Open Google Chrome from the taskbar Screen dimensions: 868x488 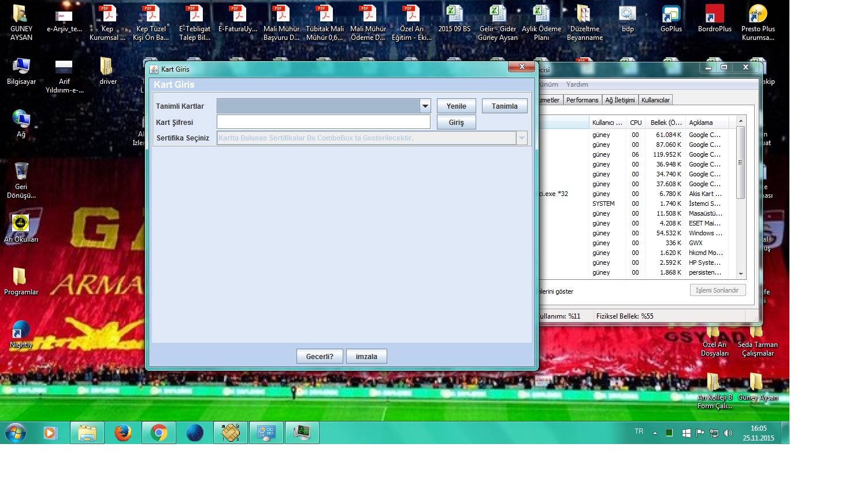tap(159, 432)
